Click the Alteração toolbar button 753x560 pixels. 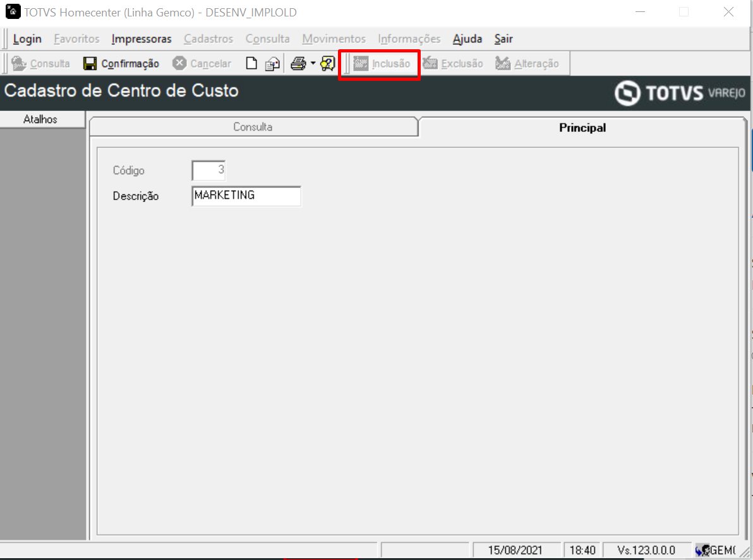point(527,63)
